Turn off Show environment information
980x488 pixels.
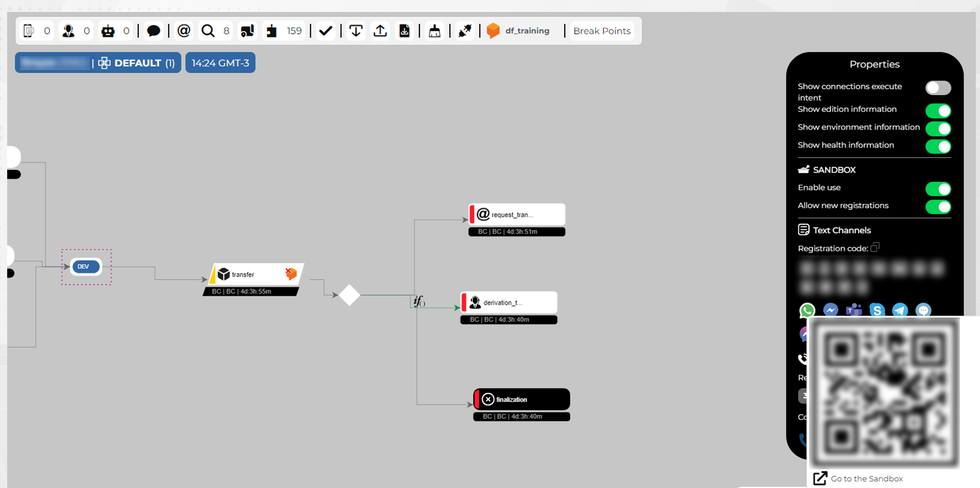[938, 128]
